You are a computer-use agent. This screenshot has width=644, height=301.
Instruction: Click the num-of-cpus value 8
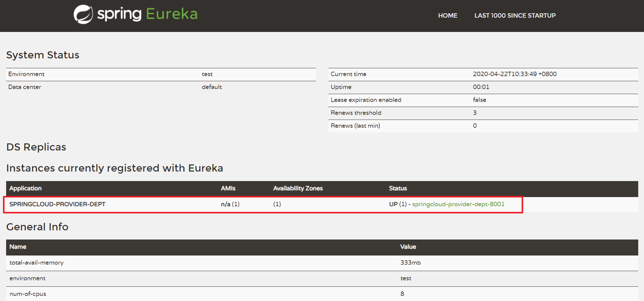point(402,294)
